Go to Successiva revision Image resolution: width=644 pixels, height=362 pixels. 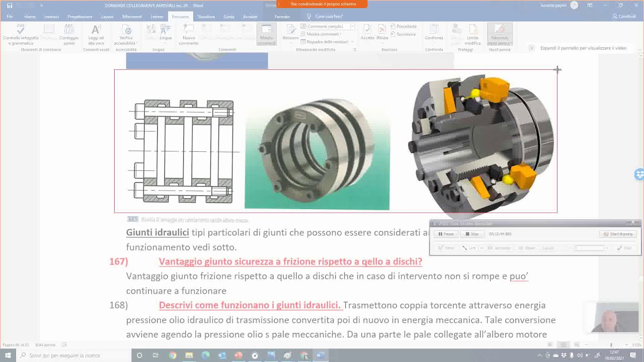(x=403, y=34)
